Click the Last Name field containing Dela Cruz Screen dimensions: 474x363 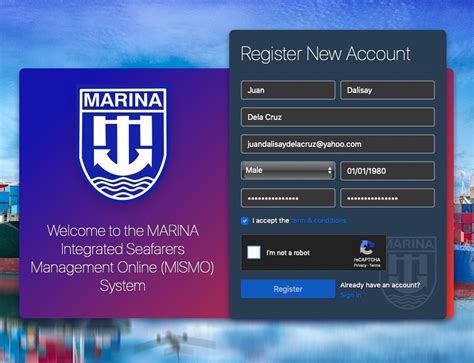[338, 117]
